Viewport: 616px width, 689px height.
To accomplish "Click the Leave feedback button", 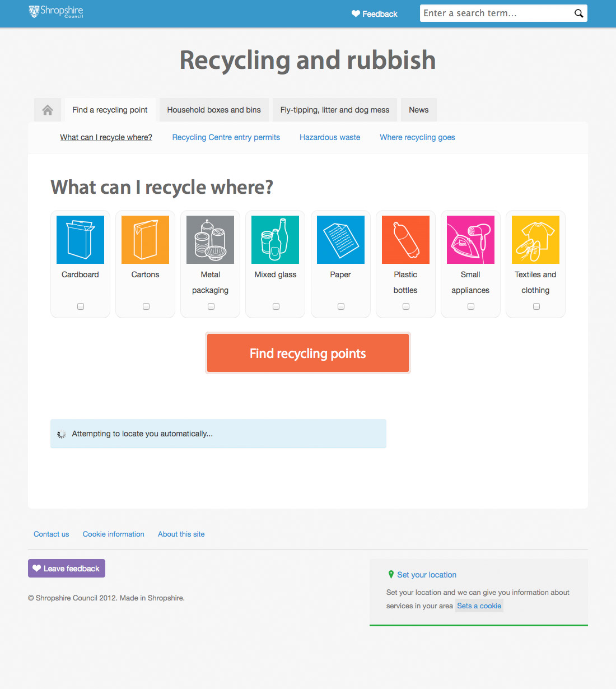I will point(67,569).
